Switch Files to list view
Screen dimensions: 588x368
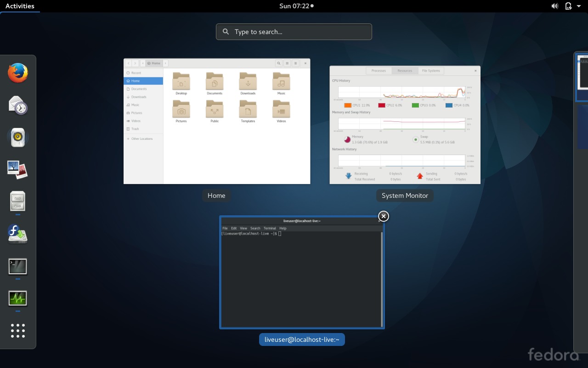coord(295,63)
